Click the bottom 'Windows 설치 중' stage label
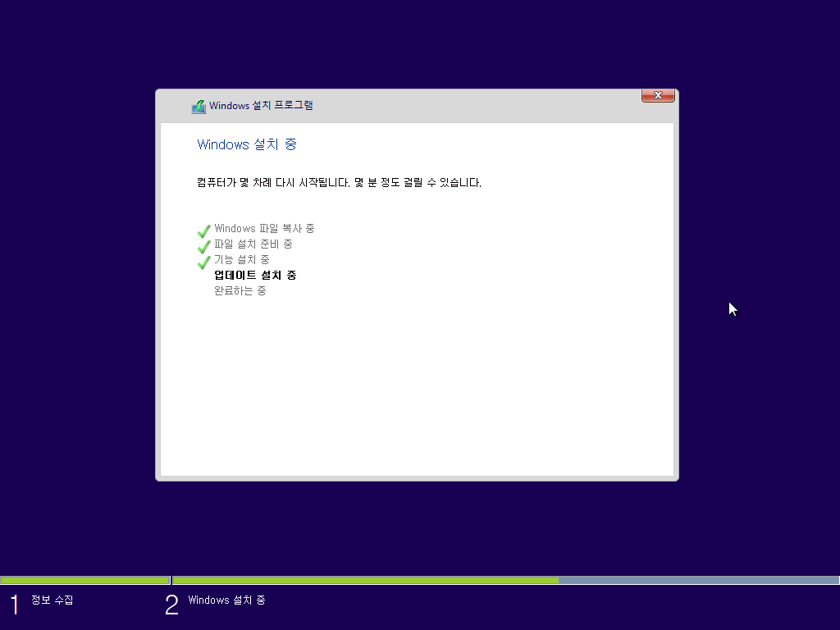This screenshot has width=840, height=630. tap(226, 600)
